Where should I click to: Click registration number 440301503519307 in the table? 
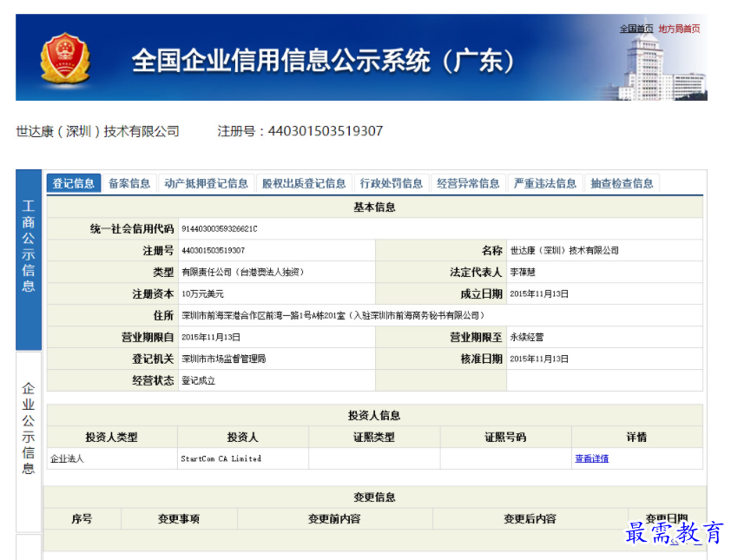click(x=213, y=250)
